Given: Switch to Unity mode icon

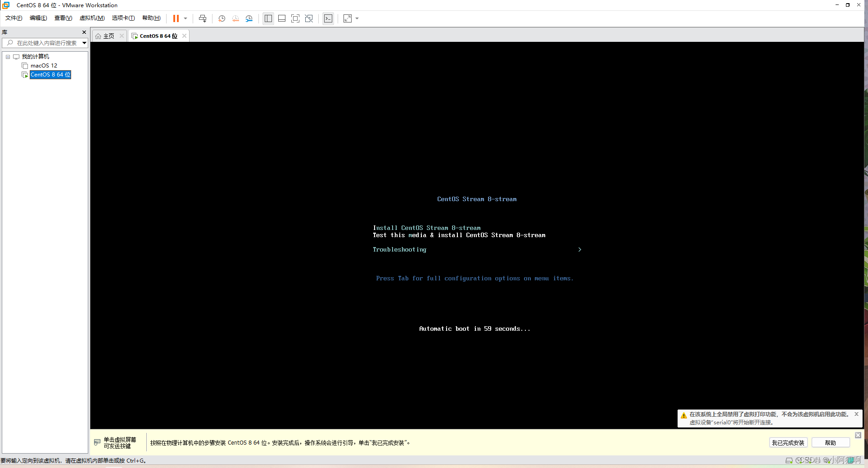Looking at the screenshot, I should [309, 18].
